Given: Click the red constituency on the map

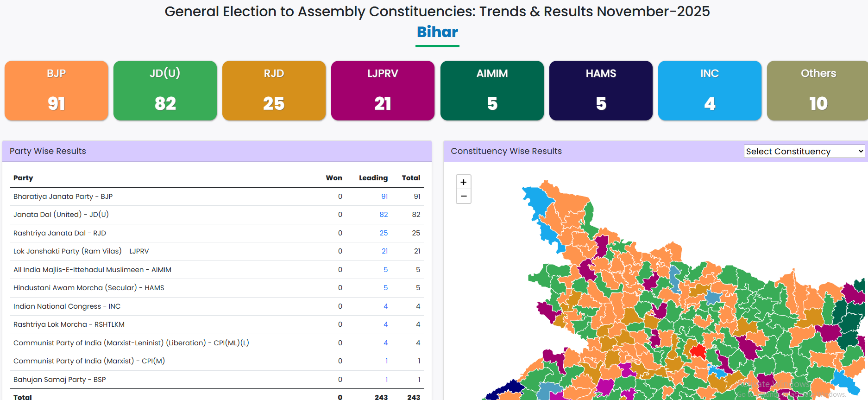Looking at the screenshot, I should point(698,351).
